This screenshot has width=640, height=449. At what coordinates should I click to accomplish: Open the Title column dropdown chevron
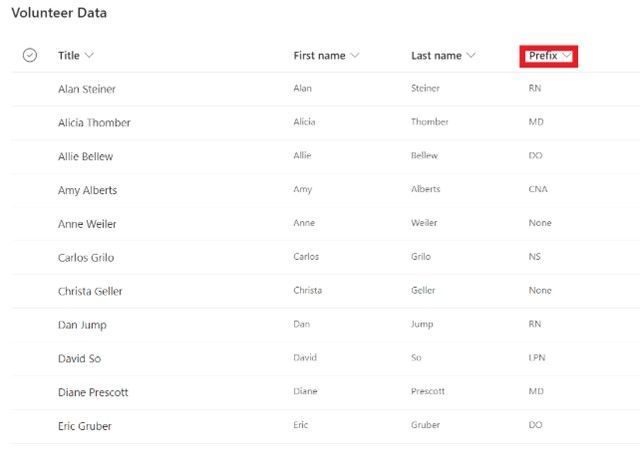coord(89,55)
